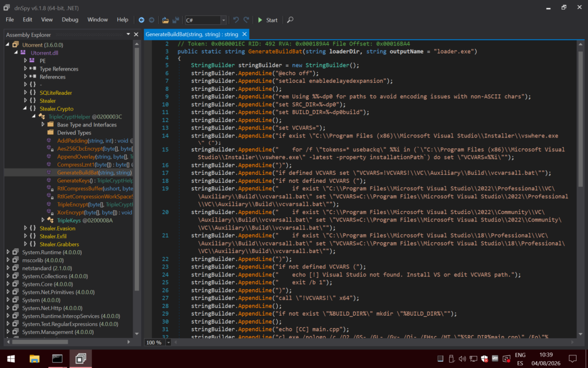Screen dimensions: 588x368
Task: Redo using the toolbar arrow
Action: pyautogui.click(x=246, y=20)
